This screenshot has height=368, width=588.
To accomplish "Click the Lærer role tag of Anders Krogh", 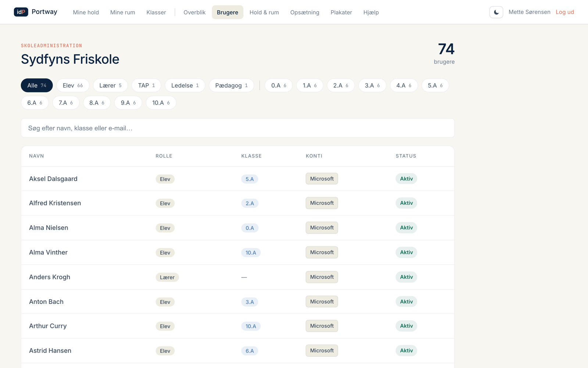I will (167, 277).
